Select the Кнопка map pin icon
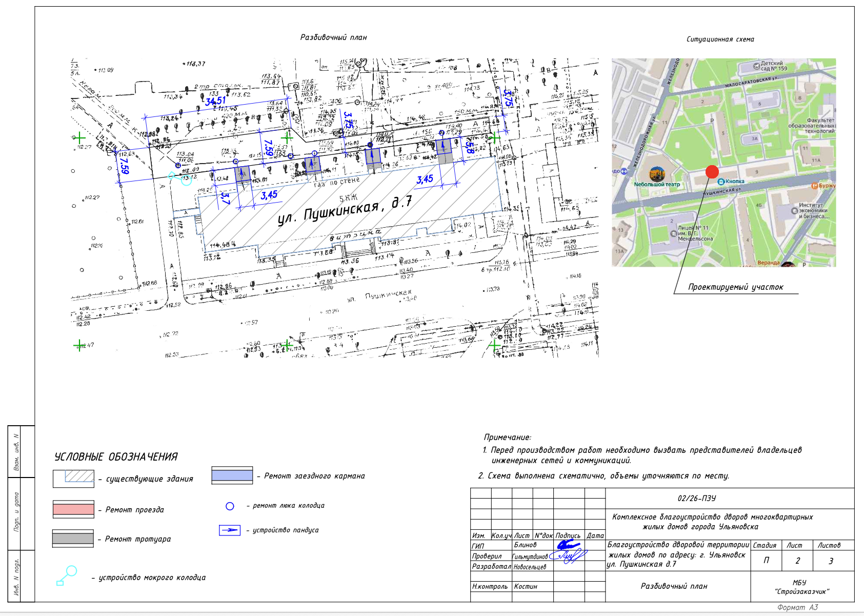This screenshot has height=616, width=864. (x=721, y=182)
